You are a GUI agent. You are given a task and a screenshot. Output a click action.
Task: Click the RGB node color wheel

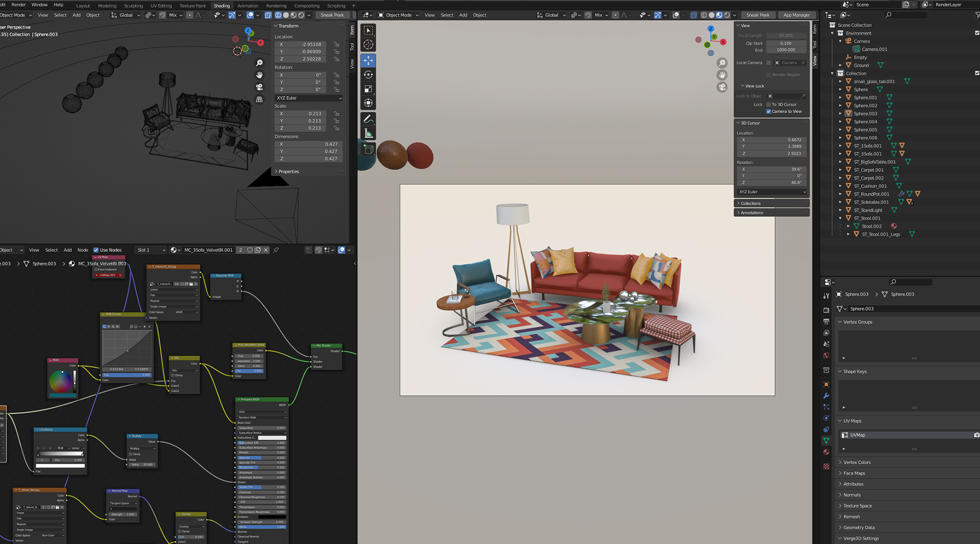click(60, 381)
